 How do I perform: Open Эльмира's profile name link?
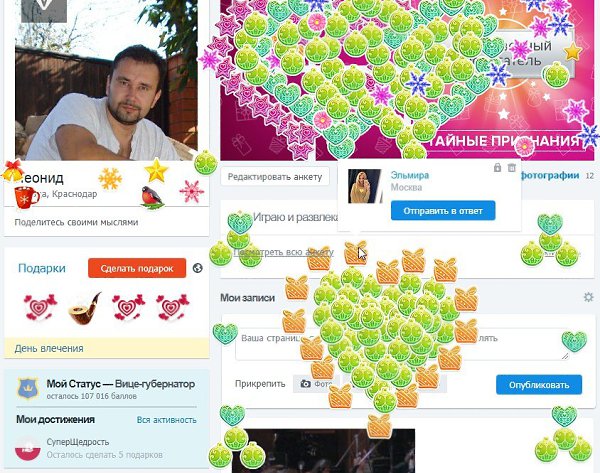coord(409,175)
